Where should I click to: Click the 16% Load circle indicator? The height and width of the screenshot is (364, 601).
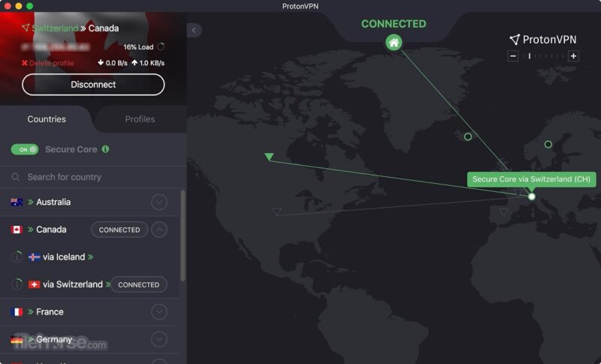point(161,47)
